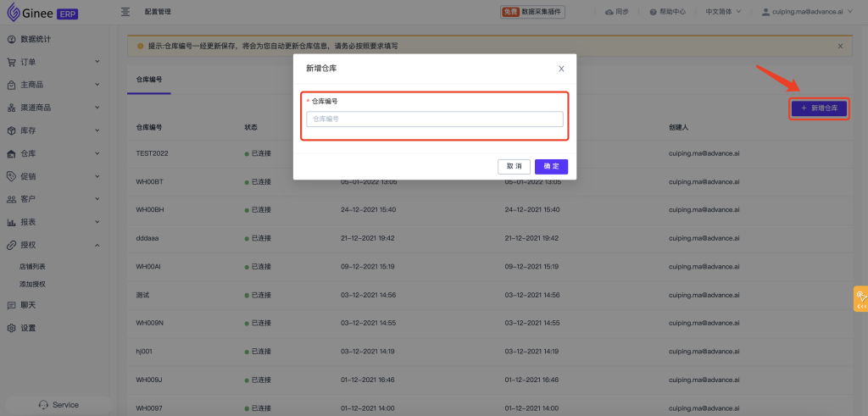868x416 pixels.
Task: Click the 授权 link icon
Action: click(x=11, y=245)
